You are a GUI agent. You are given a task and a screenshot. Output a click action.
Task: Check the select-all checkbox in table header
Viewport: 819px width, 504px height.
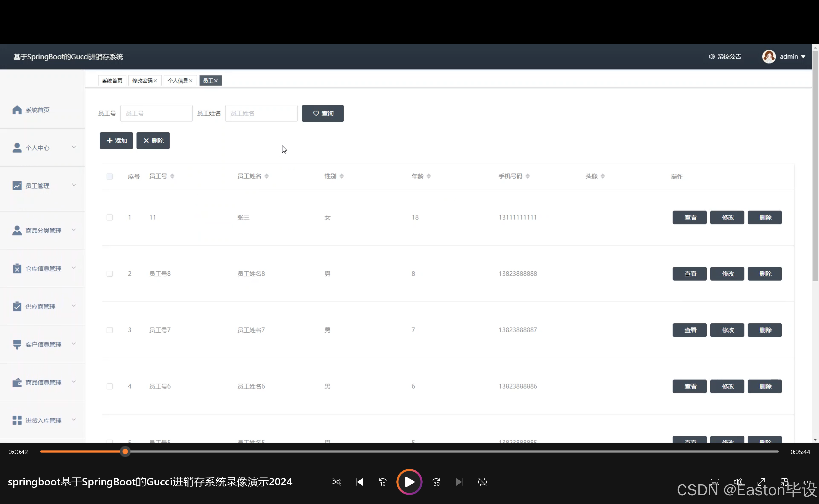pyautogui.click(x=109, y=176)
